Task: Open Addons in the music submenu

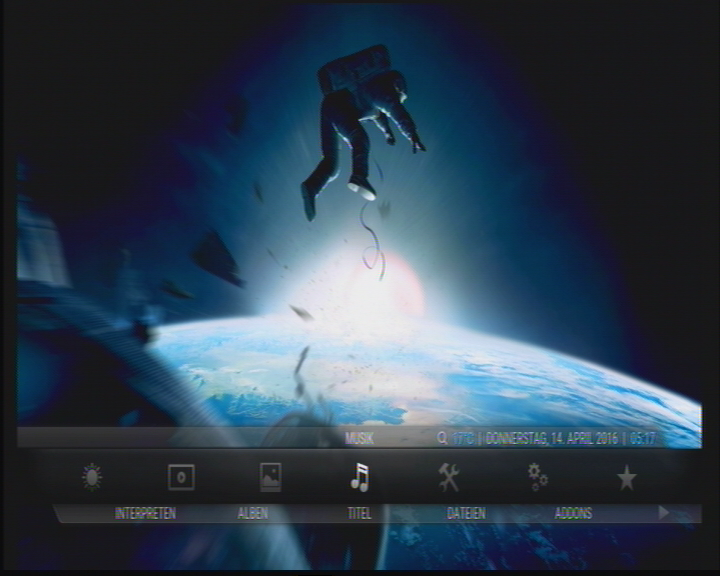Action: (x=573, y=514)
